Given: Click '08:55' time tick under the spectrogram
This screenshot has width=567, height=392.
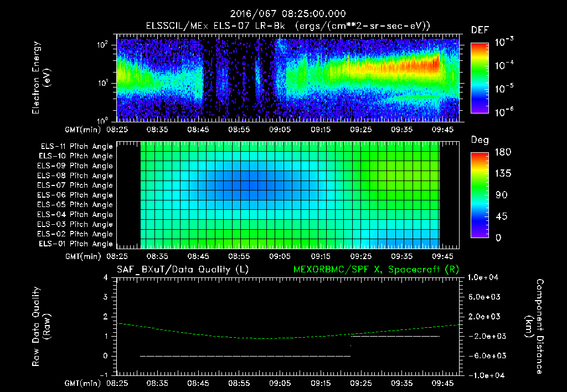Looking at the screenshot, I should point(239,130).
